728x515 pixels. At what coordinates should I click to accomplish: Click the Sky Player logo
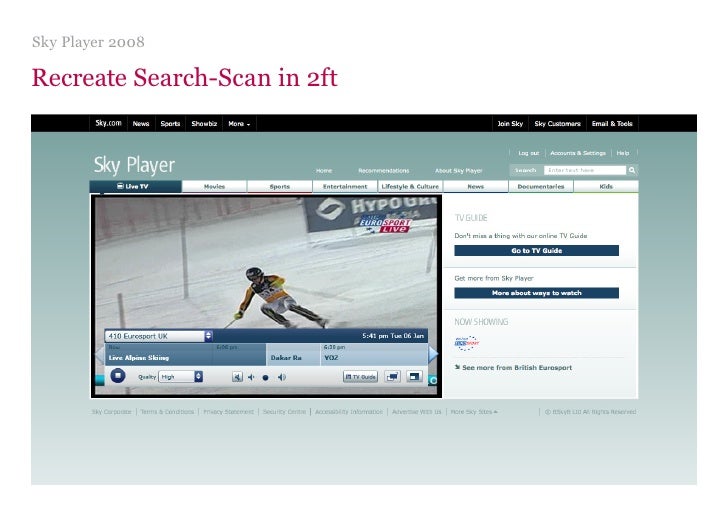tap(134, 165)
